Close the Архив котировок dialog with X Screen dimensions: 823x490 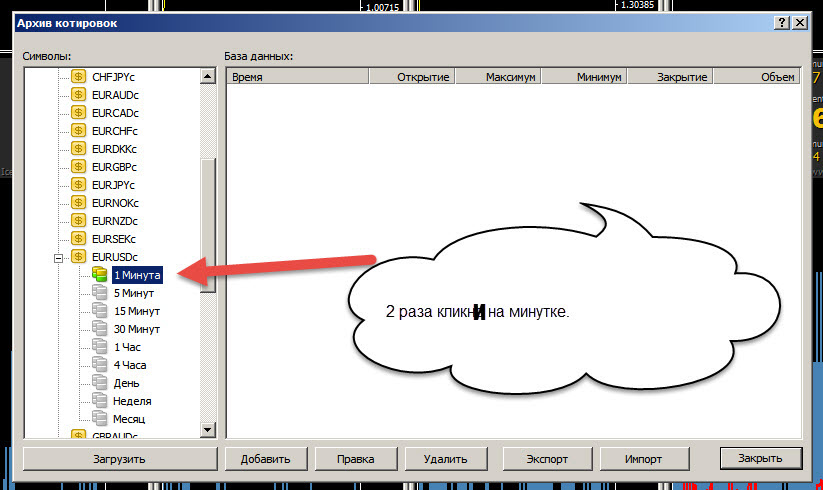click(x=799, y=23)
